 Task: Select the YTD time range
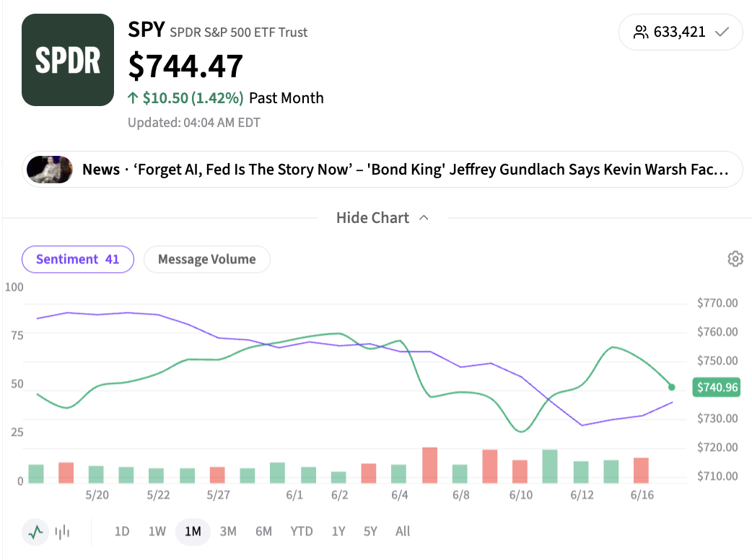[301, 532]
